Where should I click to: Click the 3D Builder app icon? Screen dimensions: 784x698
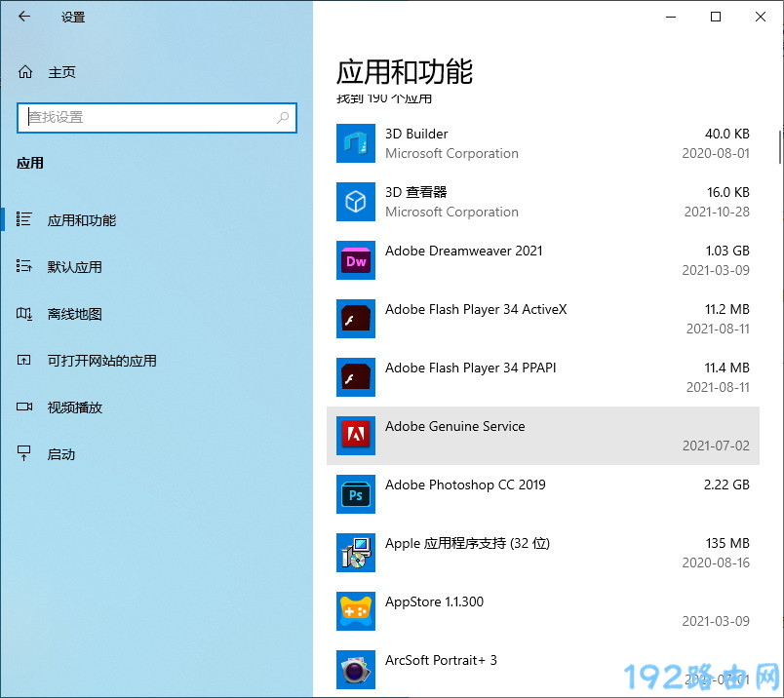click(355, 143)
